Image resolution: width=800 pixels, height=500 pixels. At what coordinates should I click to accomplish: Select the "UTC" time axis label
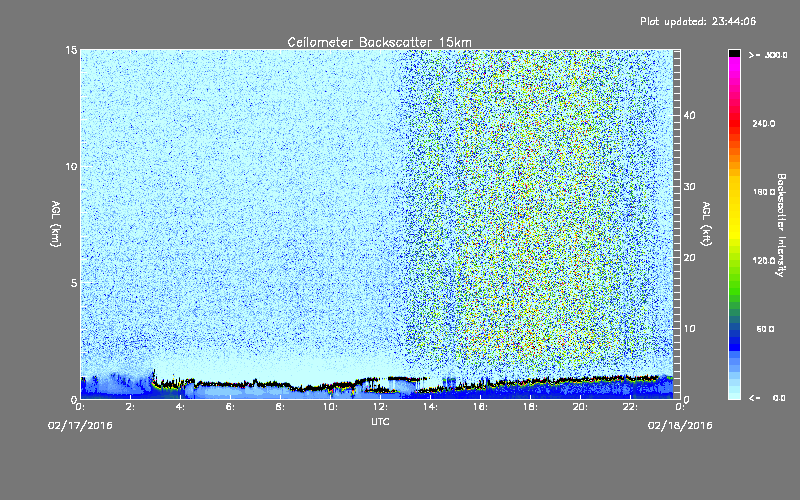380,421
